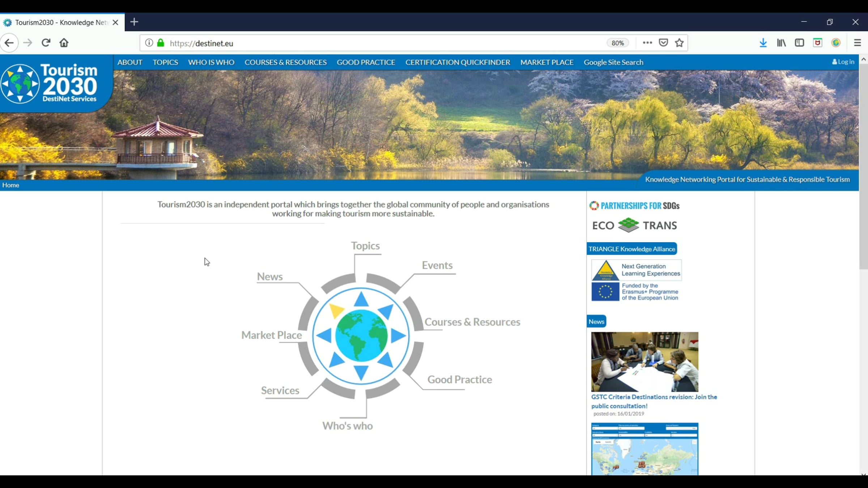Screen dimensions: 868x488
Task: Click the browser forward arrow
Action: [27, 43]
